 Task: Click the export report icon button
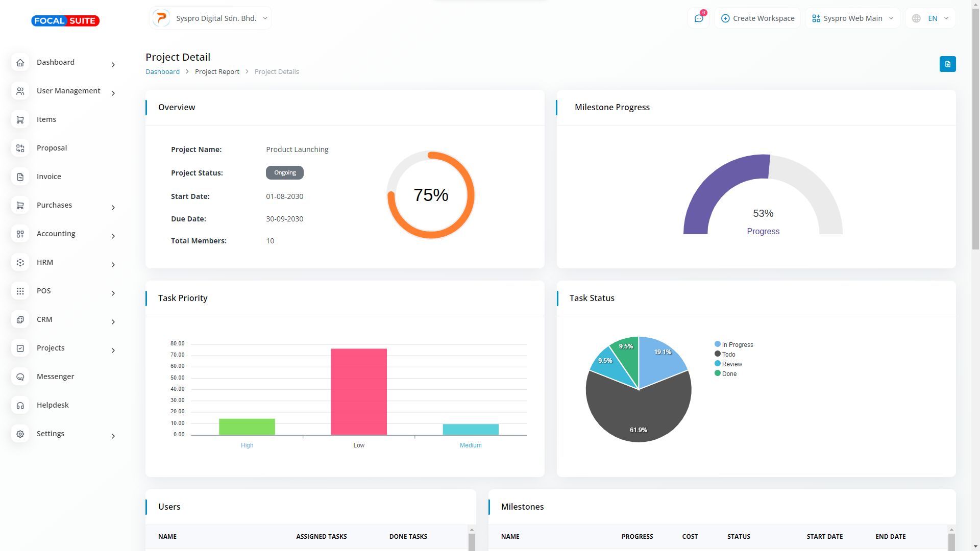(x=947, y=64)
